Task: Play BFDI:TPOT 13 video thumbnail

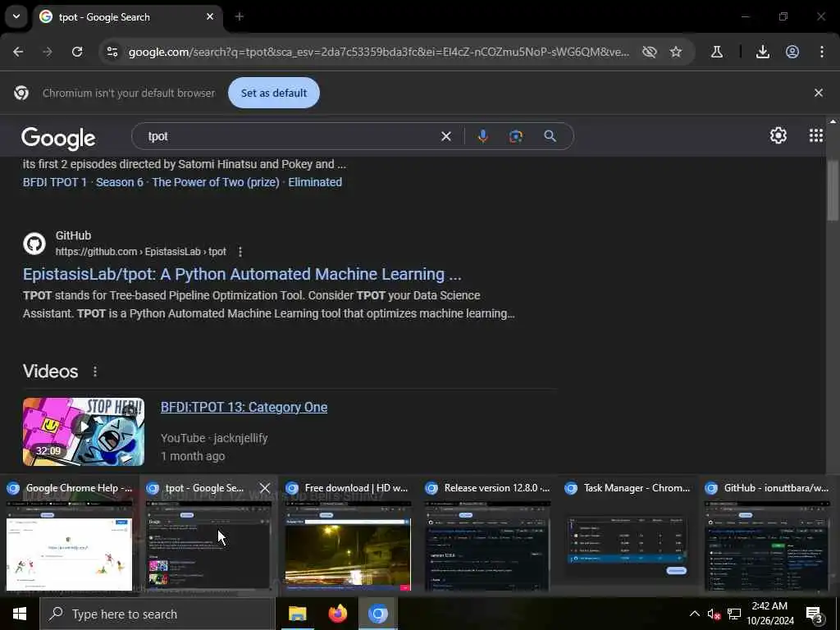Action: [x=84, y=431]
